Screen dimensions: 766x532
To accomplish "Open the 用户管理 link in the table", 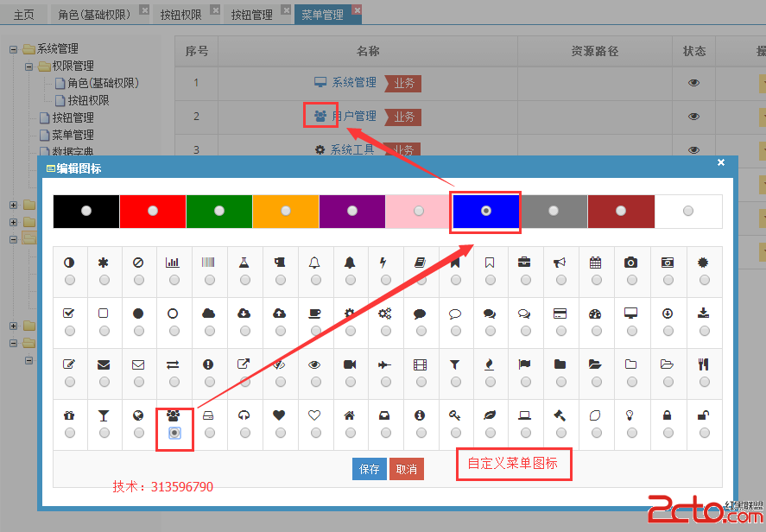I will point(354,117).
